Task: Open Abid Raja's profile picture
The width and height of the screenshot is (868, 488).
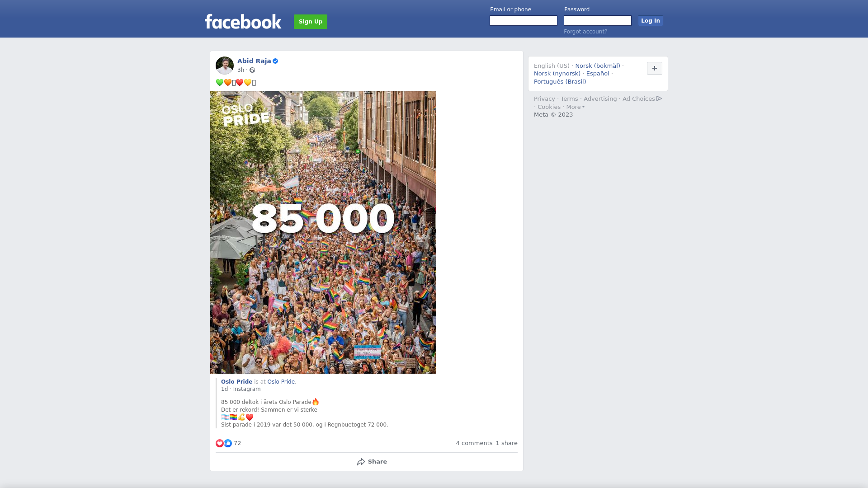Action: click(225, 66)
